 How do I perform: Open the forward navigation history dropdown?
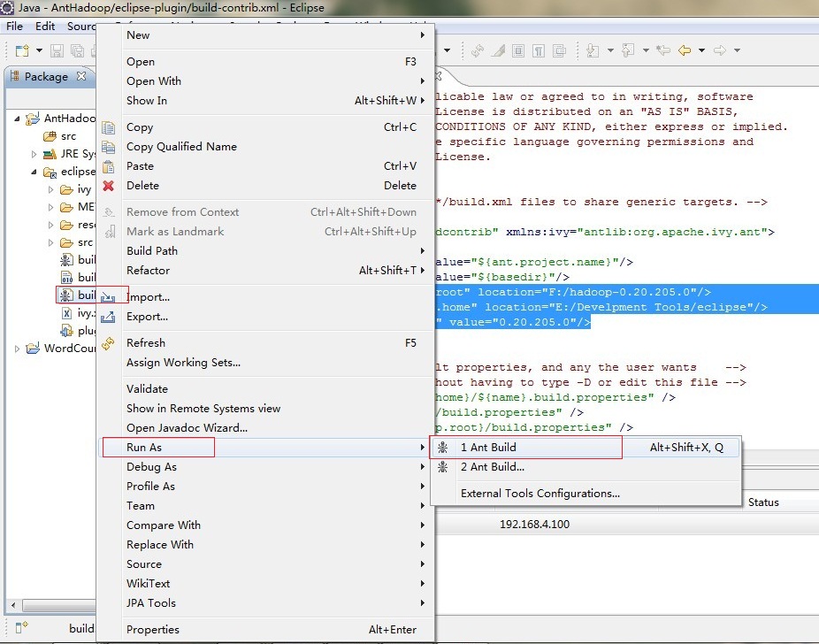737,50
